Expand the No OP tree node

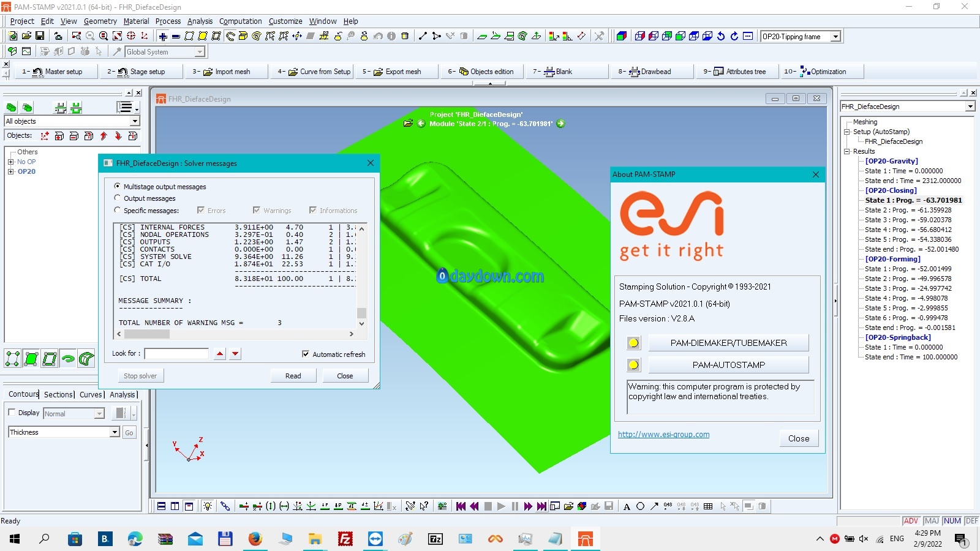coord(10,162)
